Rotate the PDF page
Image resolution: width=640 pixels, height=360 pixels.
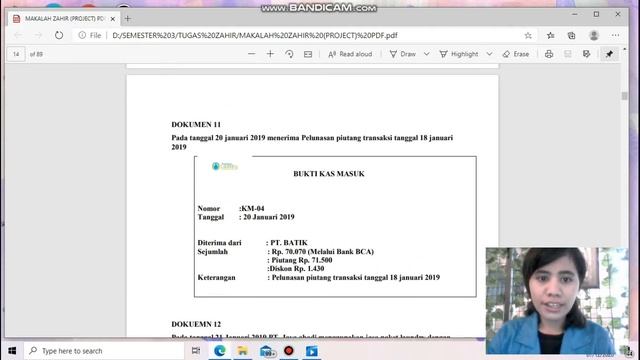pyautogui.click(x=289, y=54)
